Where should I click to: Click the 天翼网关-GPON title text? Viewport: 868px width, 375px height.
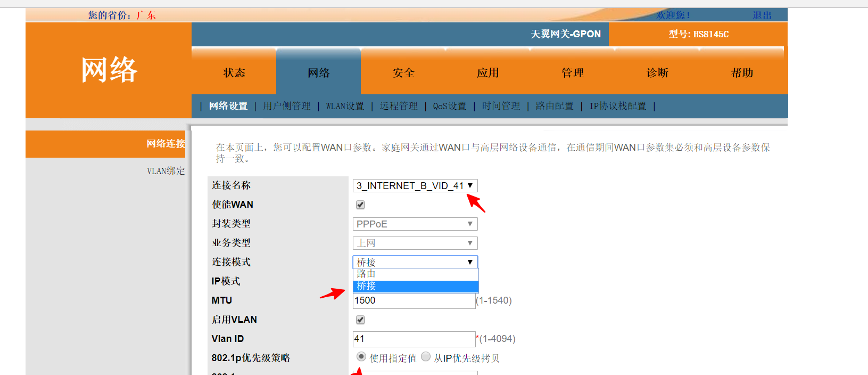(x=566, y=34)
